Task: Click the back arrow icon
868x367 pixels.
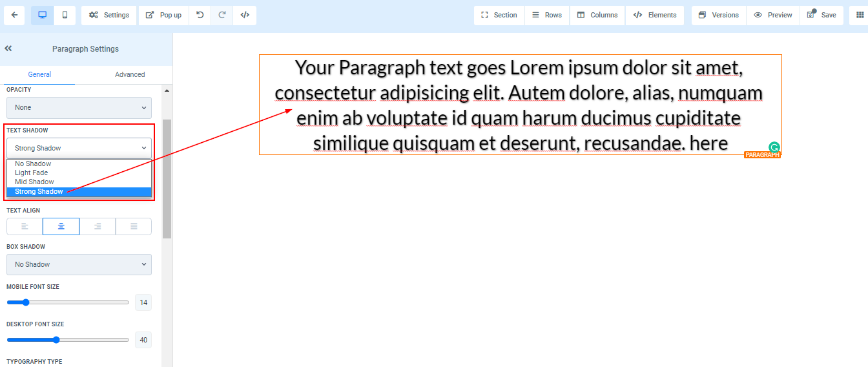Action: pos(14,15)
